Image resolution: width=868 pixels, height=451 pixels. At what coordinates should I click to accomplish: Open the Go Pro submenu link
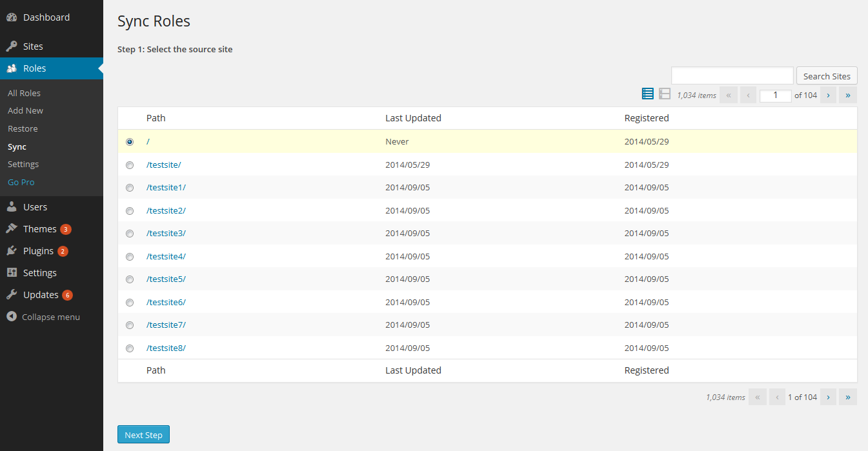[x=21, y=182]
